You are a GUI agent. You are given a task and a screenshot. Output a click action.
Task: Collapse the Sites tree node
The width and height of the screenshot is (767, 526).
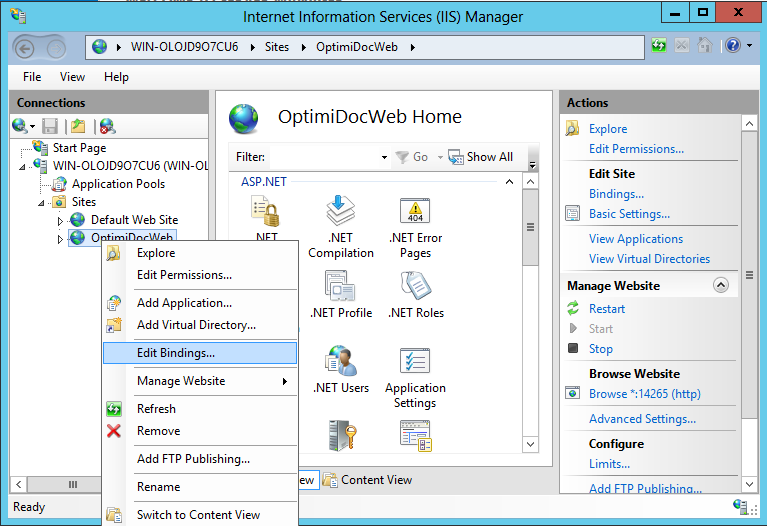(x=42, y=202)
